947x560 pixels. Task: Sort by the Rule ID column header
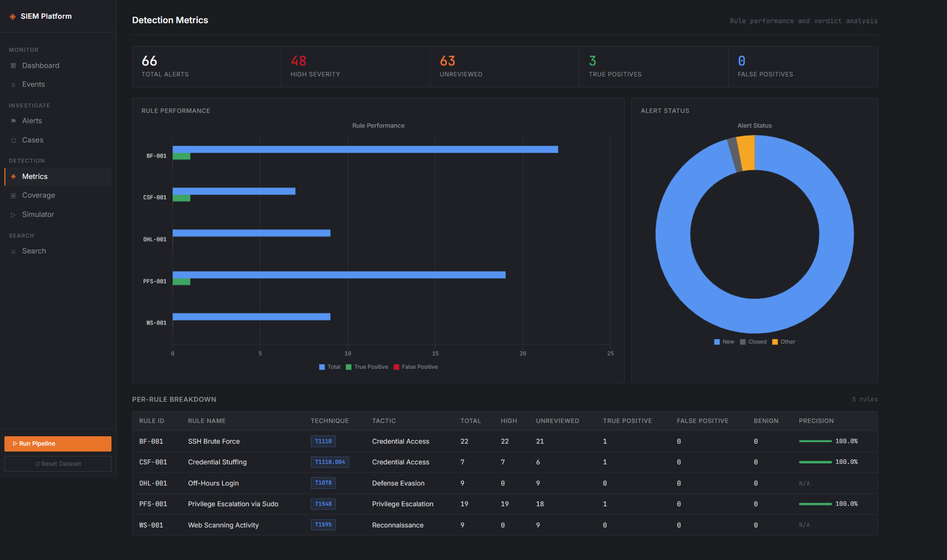151,421
